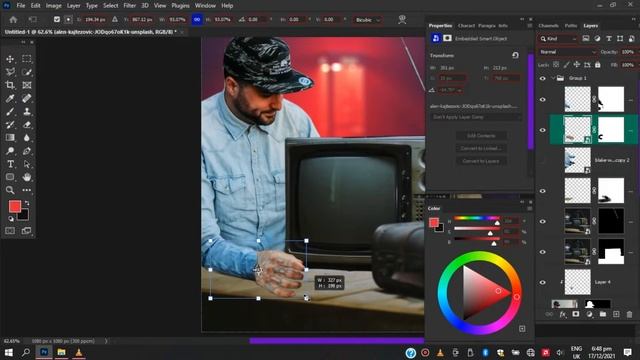Click the red foreground color swatch in toolbar
The image size is (640, 360).
pos(15,207)
